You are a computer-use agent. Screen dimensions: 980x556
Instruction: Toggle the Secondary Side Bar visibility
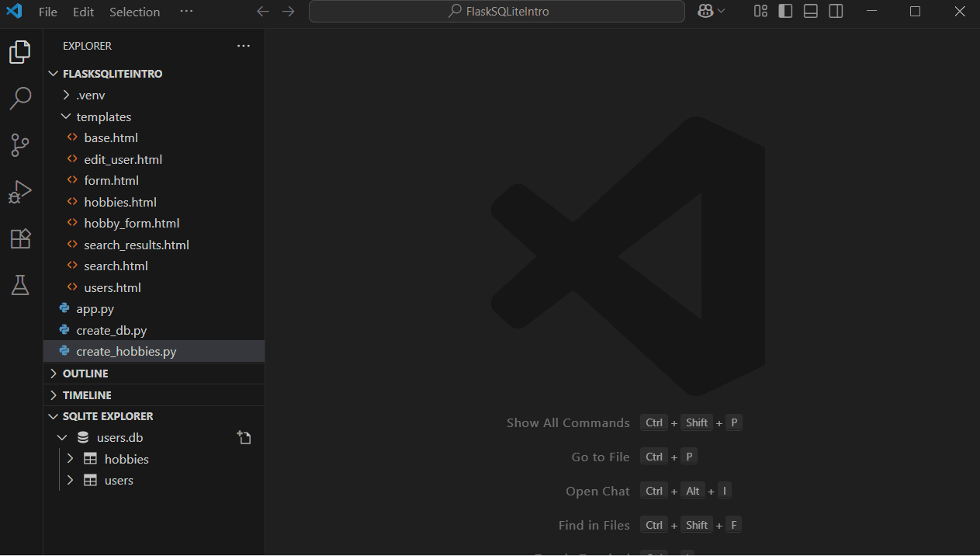pos(836,12)
